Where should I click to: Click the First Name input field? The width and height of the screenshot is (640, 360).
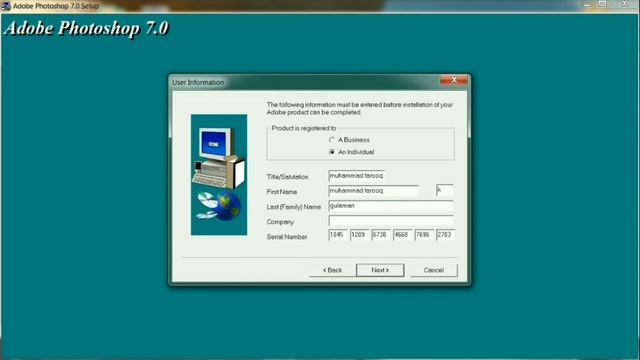point(373,191)
